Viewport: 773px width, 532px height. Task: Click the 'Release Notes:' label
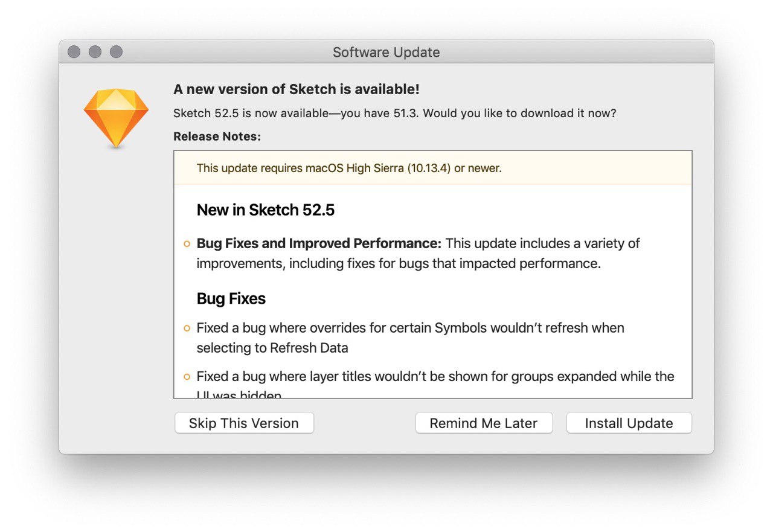(217, 136)
